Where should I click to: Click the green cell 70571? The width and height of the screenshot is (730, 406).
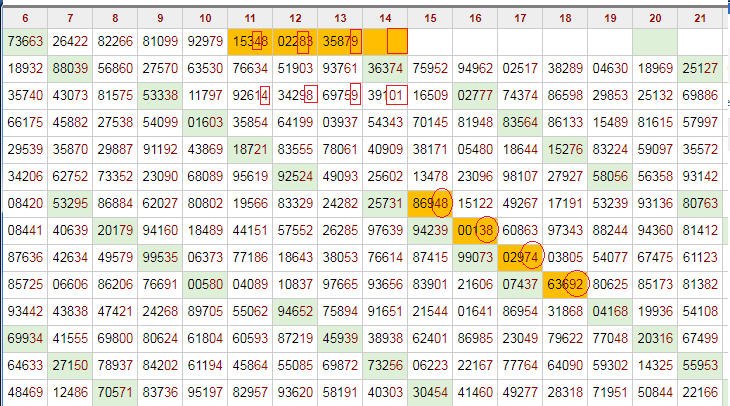pos(115,391)
